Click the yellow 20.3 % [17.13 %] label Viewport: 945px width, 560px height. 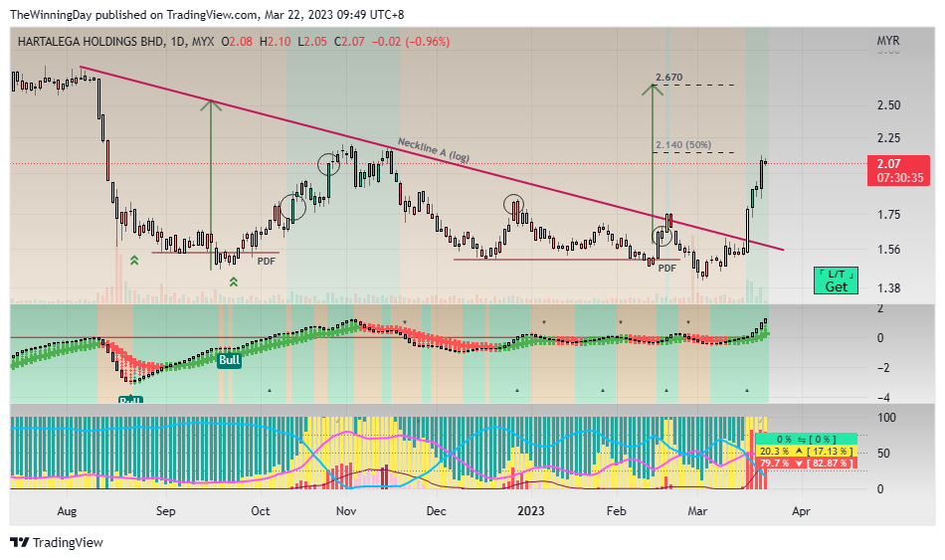(x=806, y=451)
